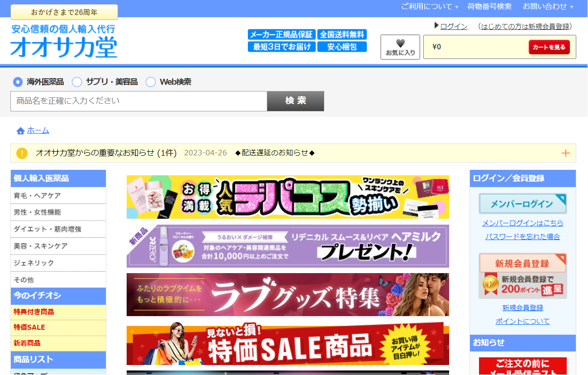Click the 検索 search button
Image resolution: width=588 pixels, height=375 pixels.
point(295,101)
